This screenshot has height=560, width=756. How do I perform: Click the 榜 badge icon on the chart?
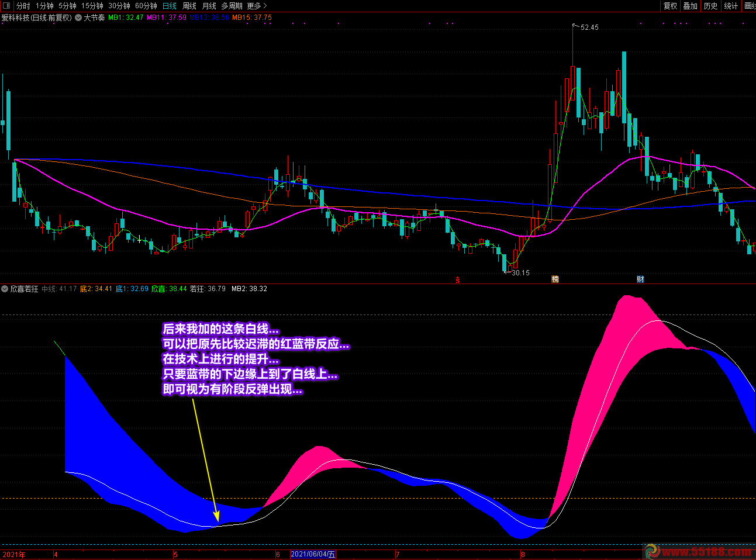pyautogui.click(x=555, y=279)
